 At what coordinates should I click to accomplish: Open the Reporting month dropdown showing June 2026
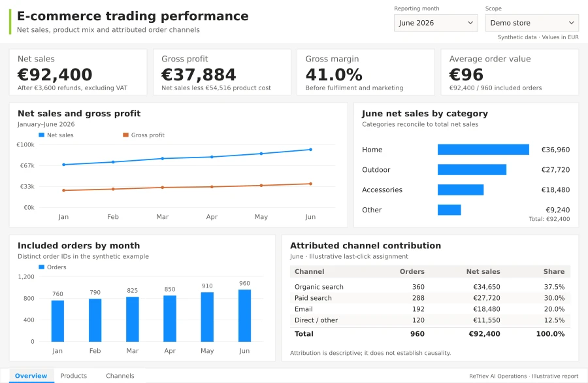[x=436, y=23]
